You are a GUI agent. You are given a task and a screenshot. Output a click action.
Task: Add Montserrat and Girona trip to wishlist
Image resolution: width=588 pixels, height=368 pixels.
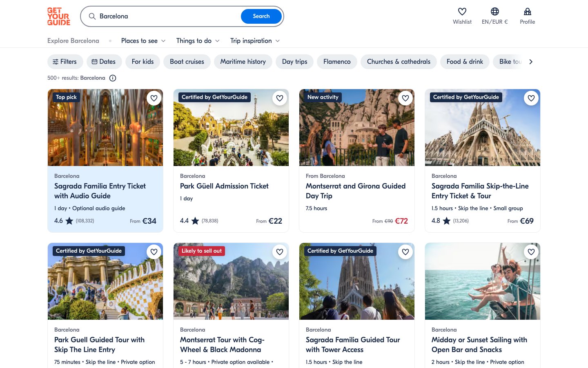(405, 98)
